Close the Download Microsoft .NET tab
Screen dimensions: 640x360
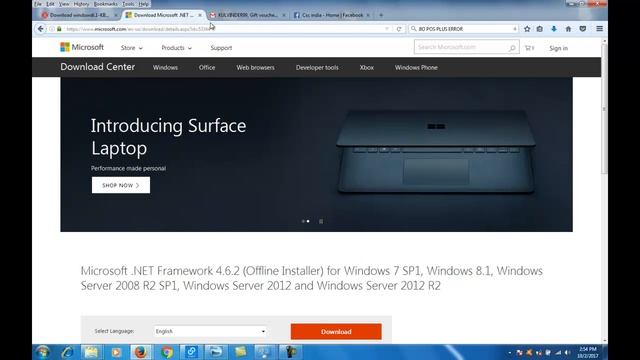click(x=200, y=15)
